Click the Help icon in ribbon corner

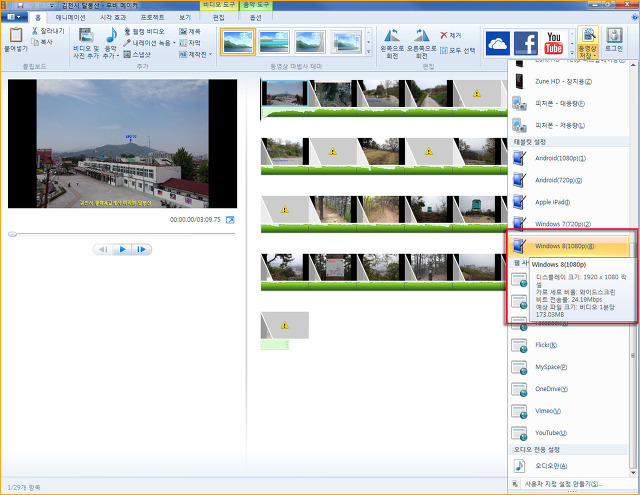pyautogui.click(x=635, y=18)
